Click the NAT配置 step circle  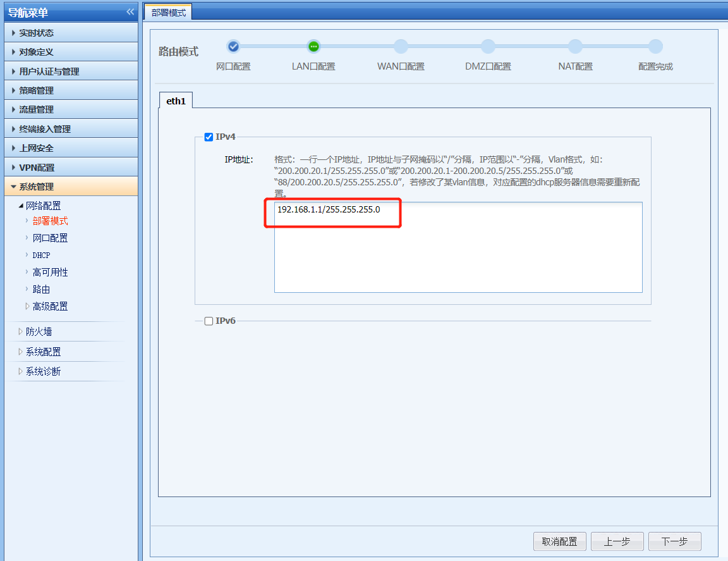(x=575, y=46)
